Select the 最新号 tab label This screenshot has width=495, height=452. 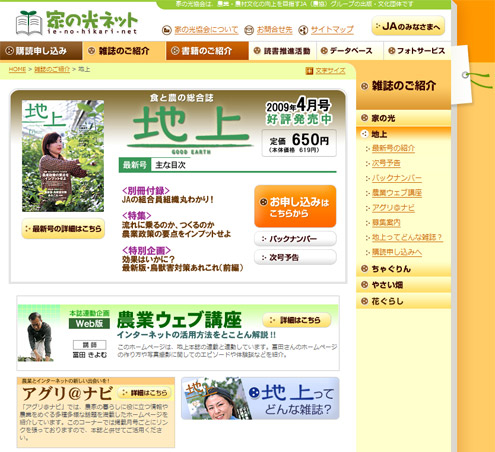coord(135,165)
